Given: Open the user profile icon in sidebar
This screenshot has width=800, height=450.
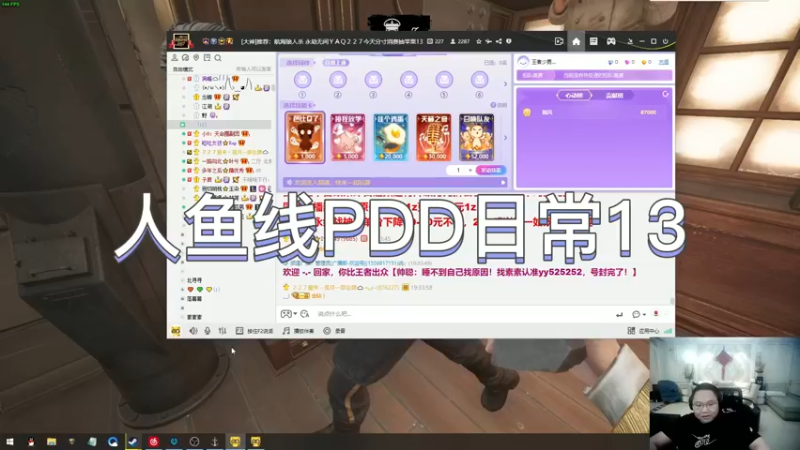Looking at the screenshot, I should click(x=175, y=58).
